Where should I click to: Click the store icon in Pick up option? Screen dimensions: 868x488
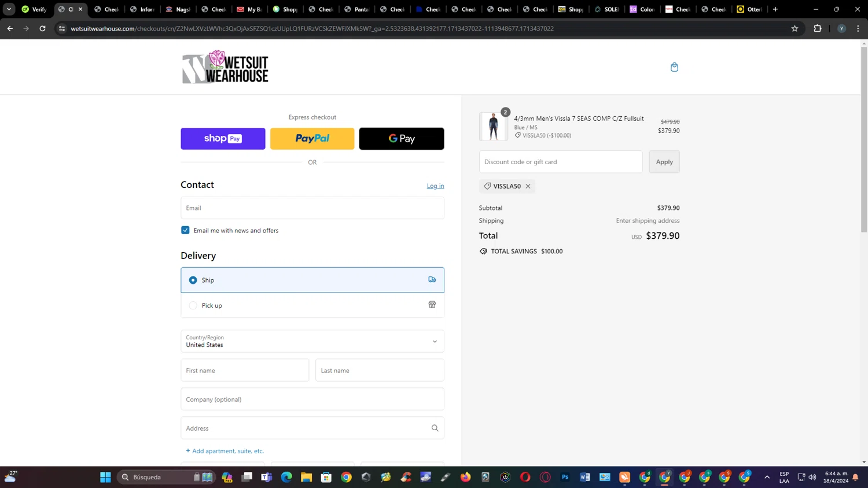click(432, 305)
